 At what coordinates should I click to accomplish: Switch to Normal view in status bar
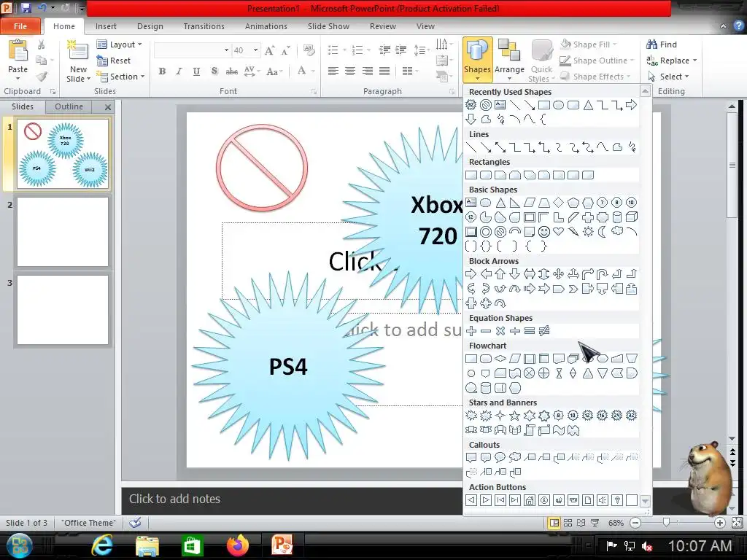[x=554, y=523]
